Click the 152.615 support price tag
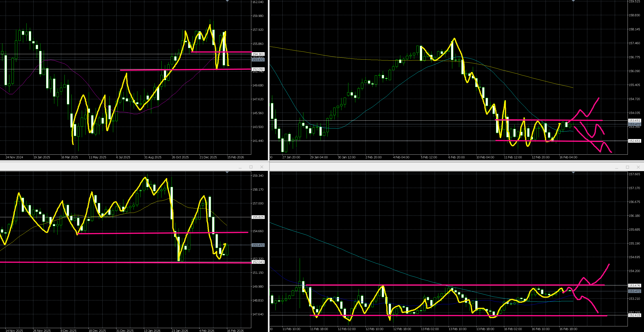The height and width of the screenshot is (332, 644). [634, 315]
